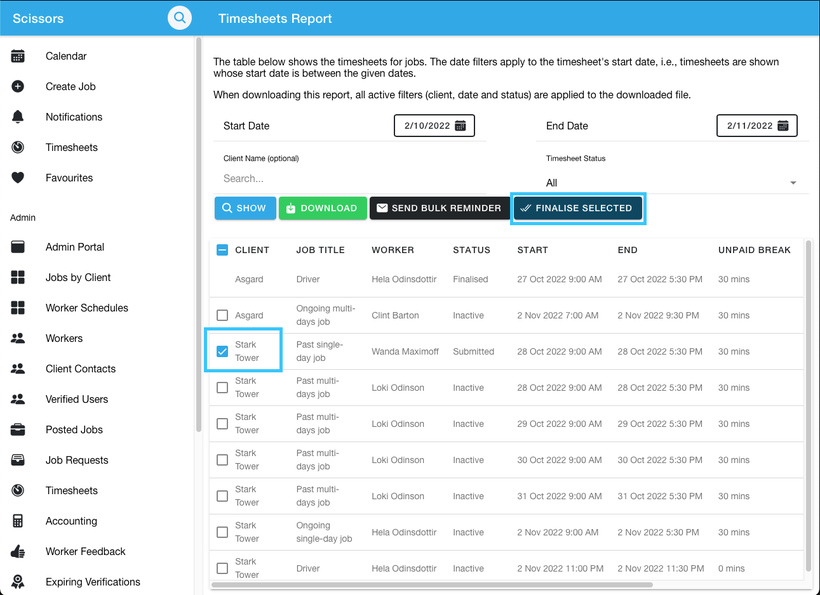Click the SEND BULK REMINDER button

click(x=439, y=208)
